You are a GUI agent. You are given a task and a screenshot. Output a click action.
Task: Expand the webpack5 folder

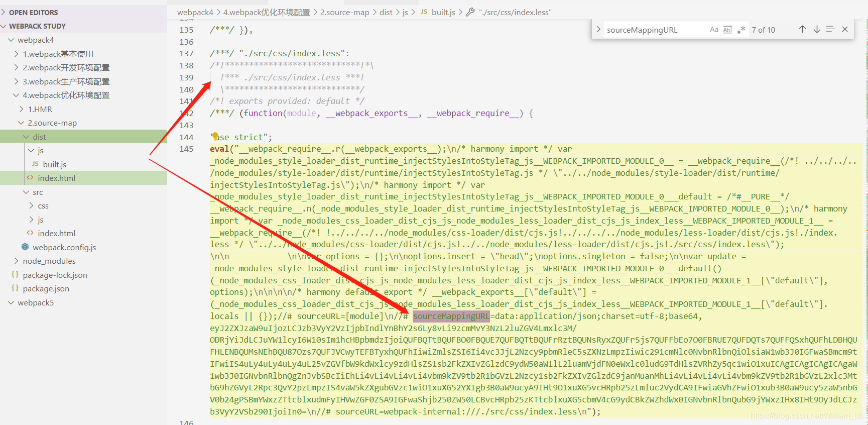(11, 302)
